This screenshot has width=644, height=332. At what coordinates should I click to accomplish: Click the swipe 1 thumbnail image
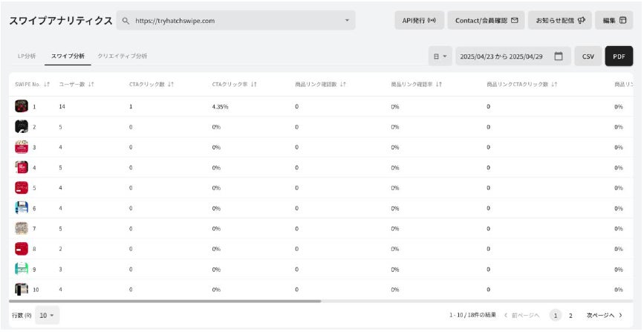pyautogui.click(x=22, y=106)
